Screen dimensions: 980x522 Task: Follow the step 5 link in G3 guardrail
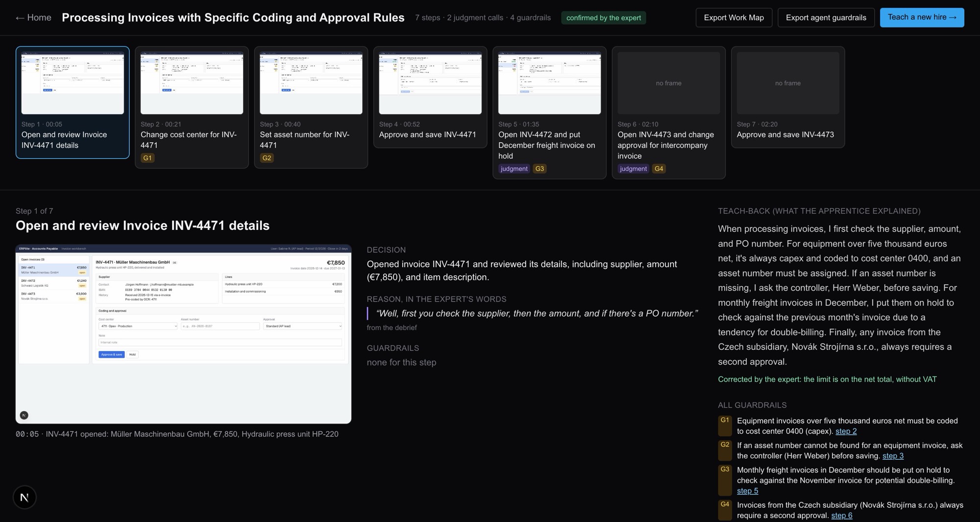pos(747,491)
